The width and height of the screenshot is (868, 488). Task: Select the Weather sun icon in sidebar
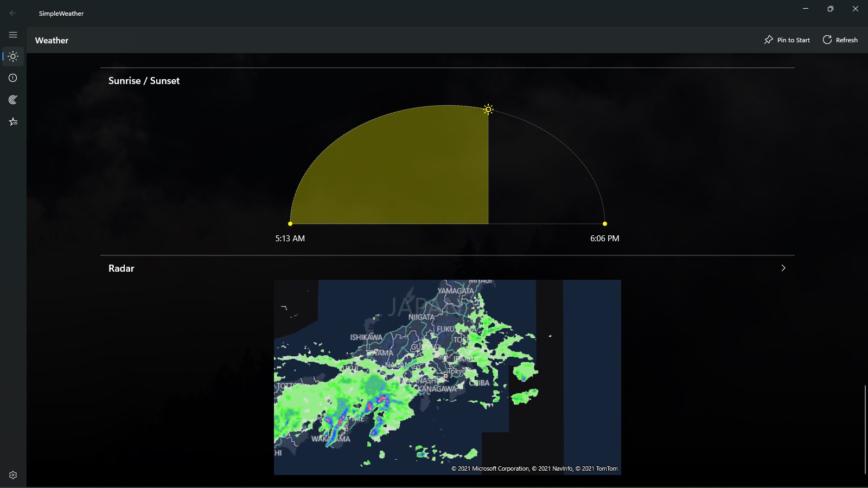pyautogui.click(x=13, y=56)
